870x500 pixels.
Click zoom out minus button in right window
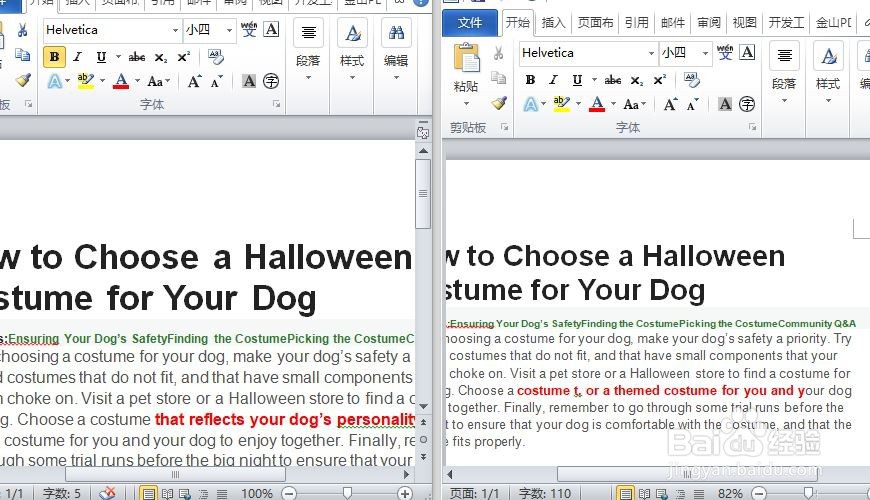pyautogui.click(x=759, y=493)
